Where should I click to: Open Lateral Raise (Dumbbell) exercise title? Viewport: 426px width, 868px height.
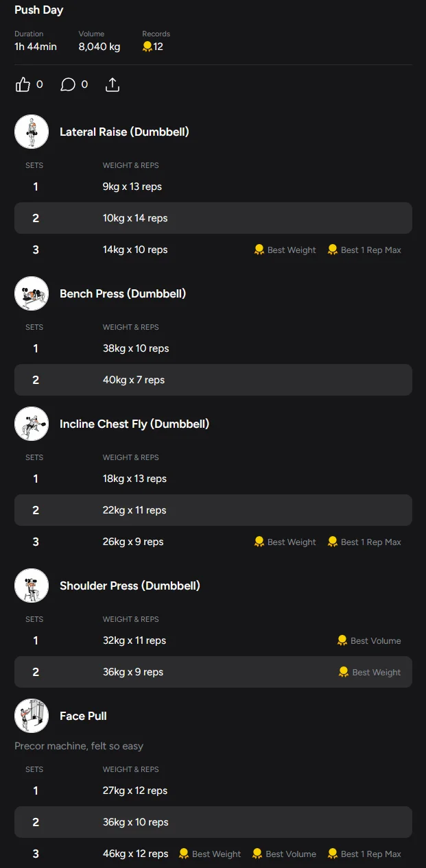pos(124,132)
